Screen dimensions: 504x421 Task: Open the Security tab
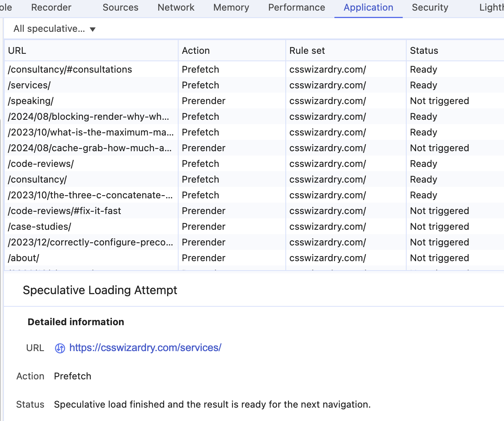pyautogui.click(x=430, y=7)
